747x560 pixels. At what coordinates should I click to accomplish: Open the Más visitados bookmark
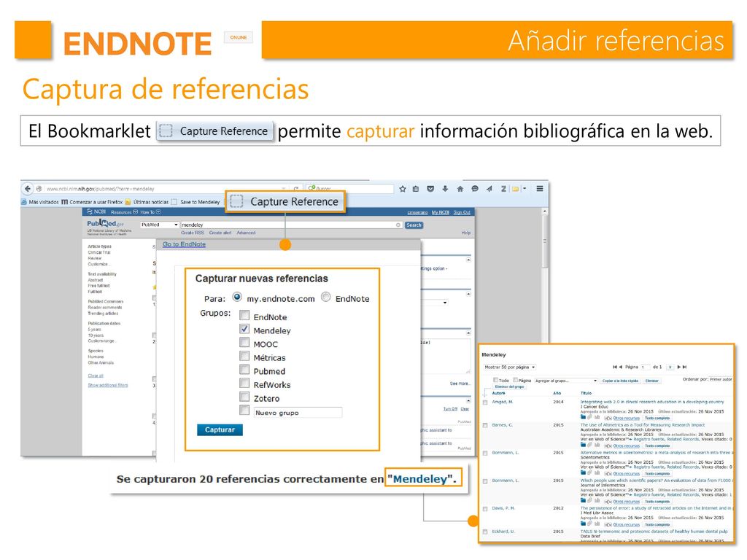pyautogui.click(x=40, y=202)
